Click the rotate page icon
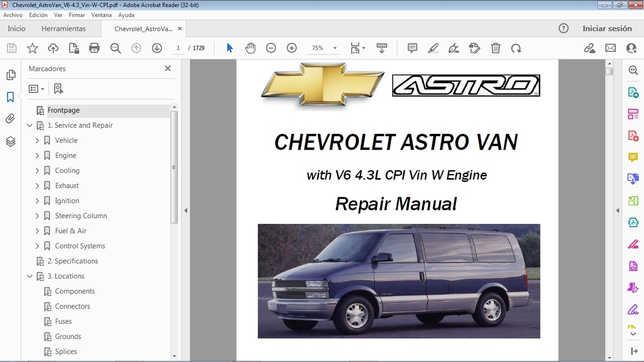Viewport: 644px width, 362px height. tap(516, 48)
